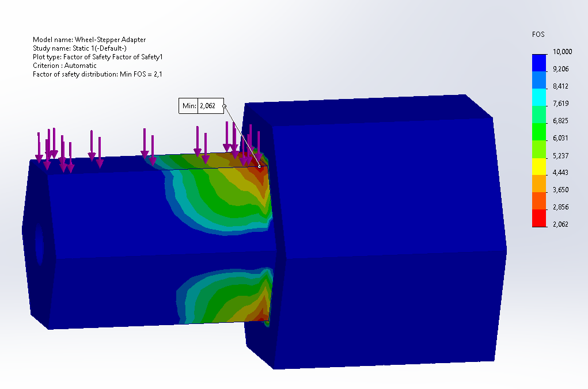Select the 'Min: 2,062' callout box
Screen dimensions: 588x389
(202, 106)
